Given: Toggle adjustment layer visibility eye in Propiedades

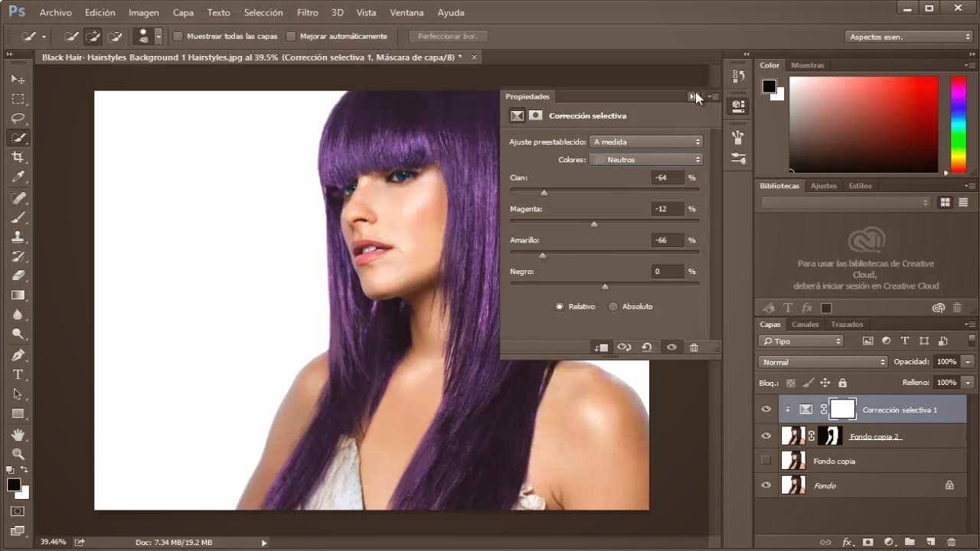Looking at the screenshot, I should 671,347.
